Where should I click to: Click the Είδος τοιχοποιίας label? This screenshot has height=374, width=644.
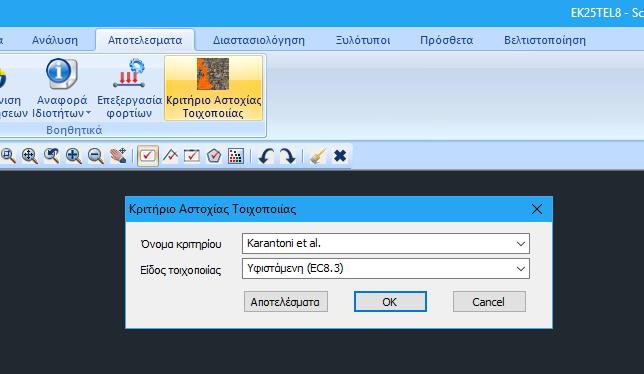(180, 270)
